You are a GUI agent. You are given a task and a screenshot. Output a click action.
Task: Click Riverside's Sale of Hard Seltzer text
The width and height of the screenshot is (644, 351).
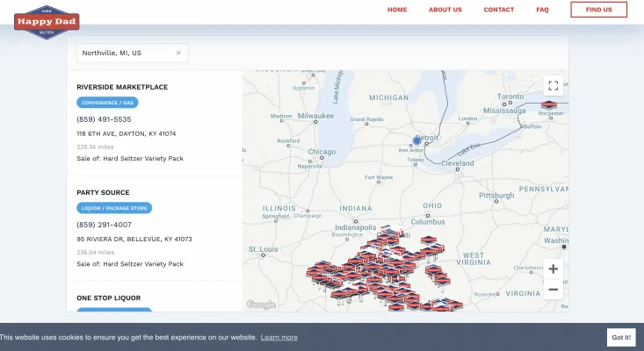(x=130, y=159)
